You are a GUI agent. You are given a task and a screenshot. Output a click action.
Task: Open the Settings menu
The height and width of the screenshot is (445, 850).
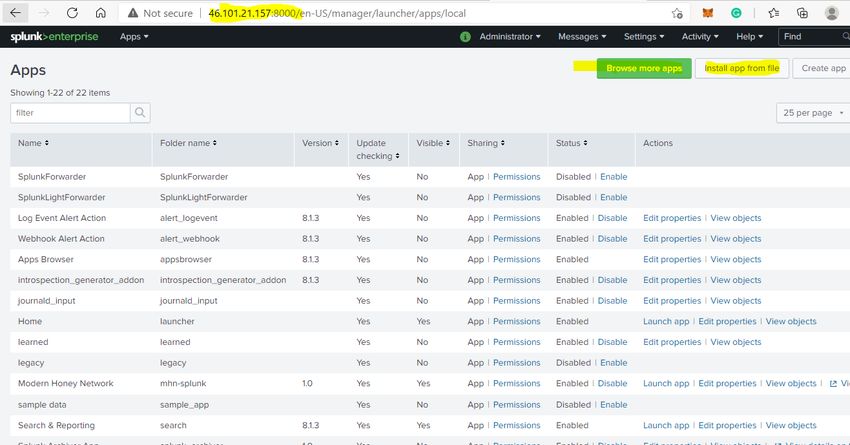tap(643, 36)
